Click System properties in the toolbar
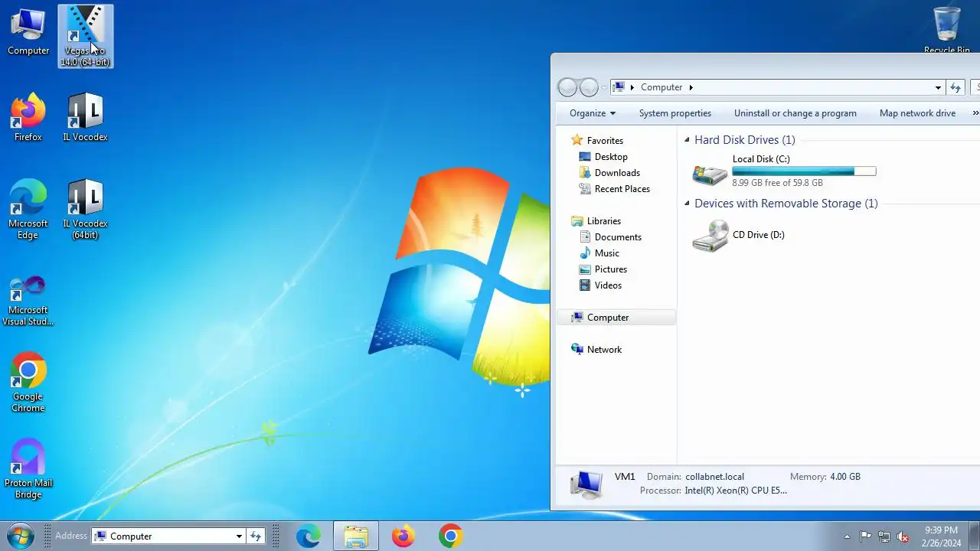The height and width of the screenshot is (551, 980). (x=675, y=113)
